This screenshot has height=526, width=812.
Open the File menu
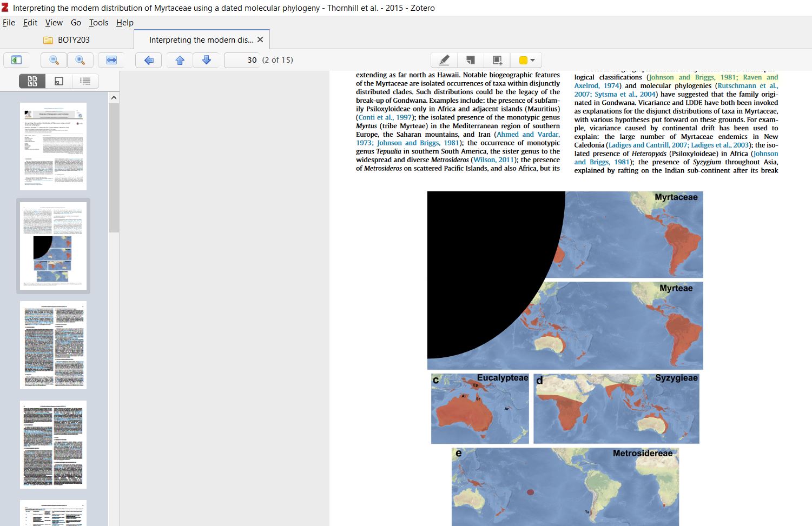click(x=9, y=23)
